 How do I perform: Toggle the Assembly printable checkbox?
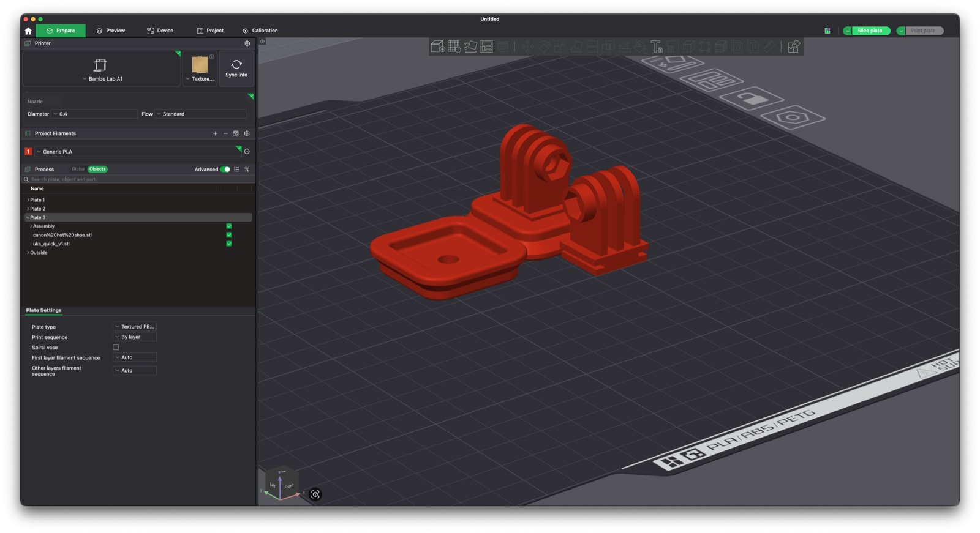229,226
